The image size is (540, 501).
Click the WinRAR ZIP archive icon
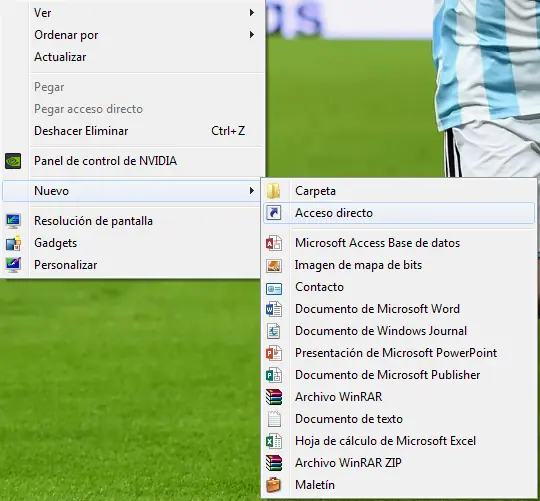(274, 463)
